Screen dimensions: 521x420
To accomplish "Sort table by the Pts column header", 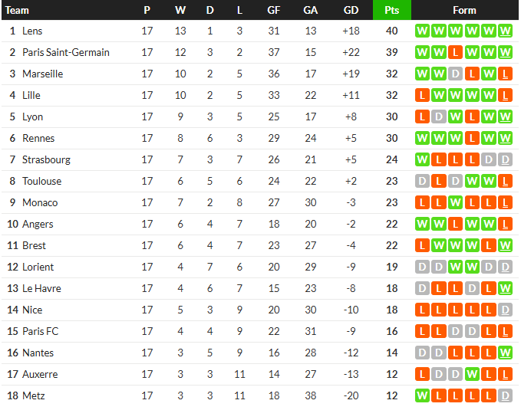I will (392, 10).
